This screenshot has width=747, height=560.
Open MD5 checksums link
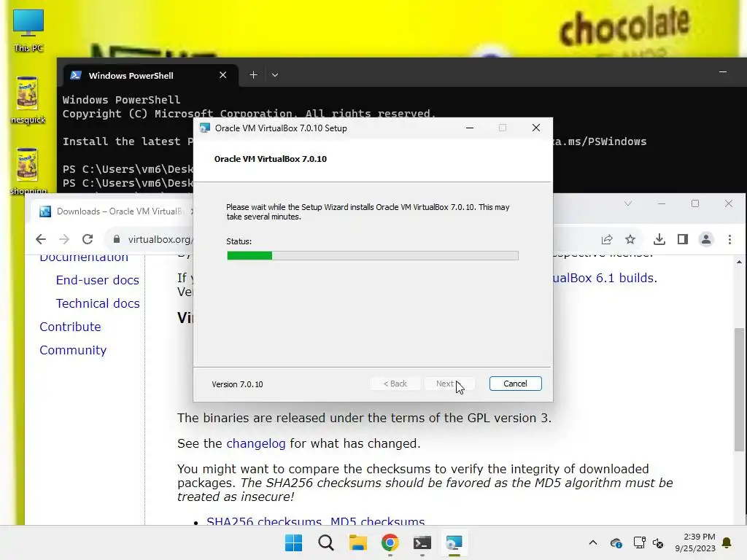pyautogui.click(x=377, y=521)
